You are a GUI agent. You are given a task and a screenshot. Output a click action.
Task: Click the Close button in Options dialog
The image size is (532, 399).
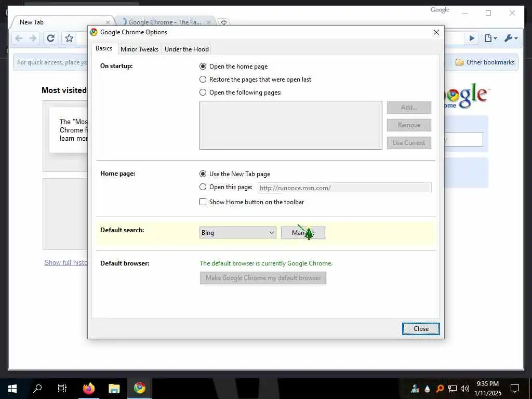click(x=421, y=329)
